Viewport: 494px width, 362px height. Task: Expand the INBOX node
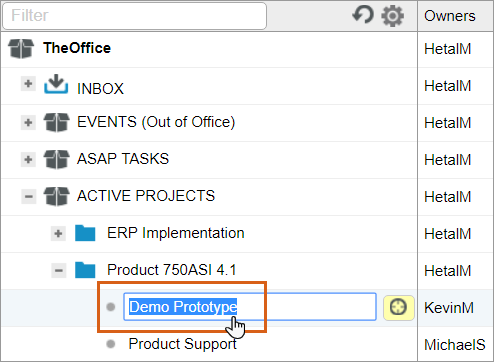click(x=28, y=83)
